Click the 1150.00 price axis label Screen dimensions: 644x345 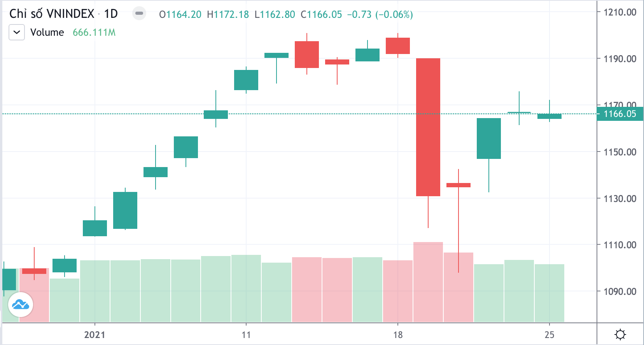click(619, 152)
